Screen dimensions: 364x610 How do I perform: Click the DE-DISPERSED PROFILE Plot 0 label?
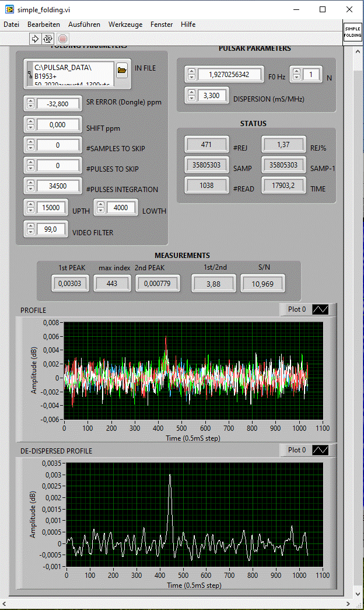point(297,450)
